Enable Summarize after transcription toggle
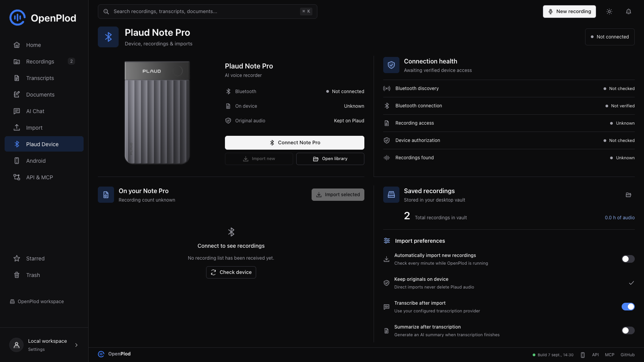644x362 pixels. pyautogui.click(x=628, y=330)
